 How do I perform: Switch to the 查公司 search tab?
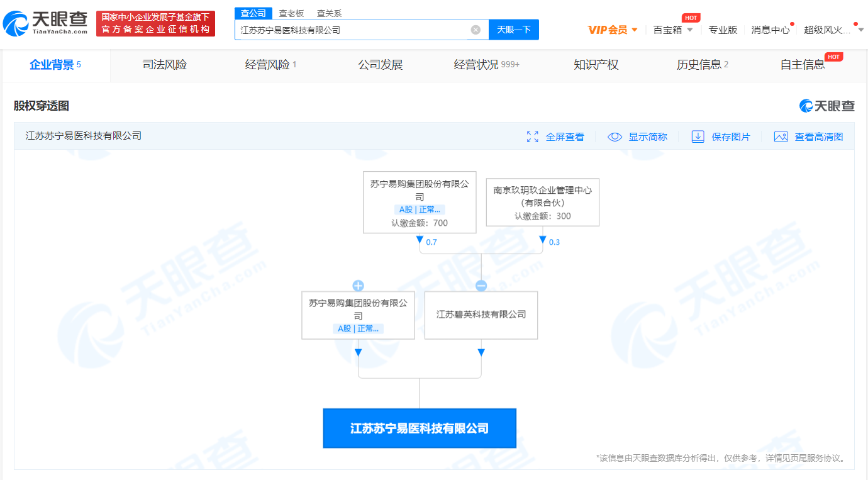pos(253,13)
